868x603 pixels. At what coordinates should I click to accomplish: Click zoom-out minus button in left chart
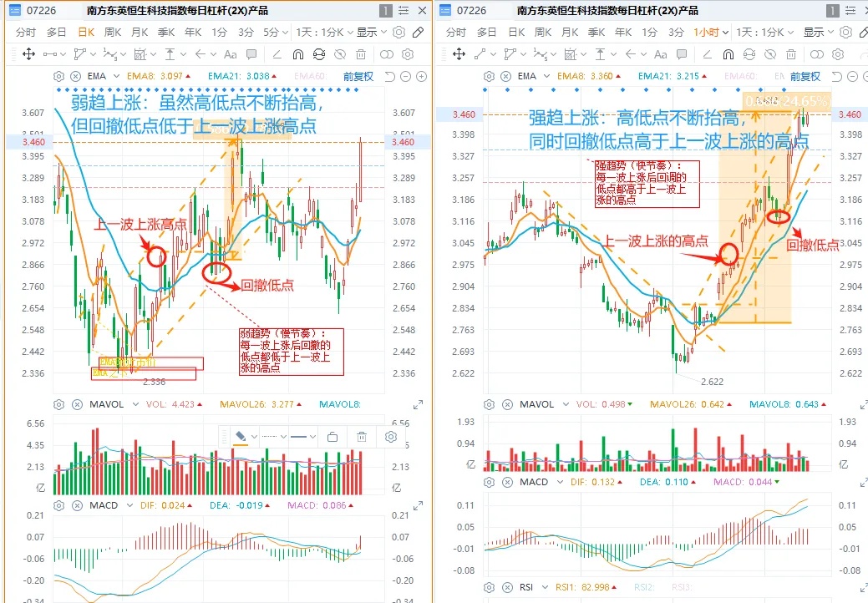(406, 76)
